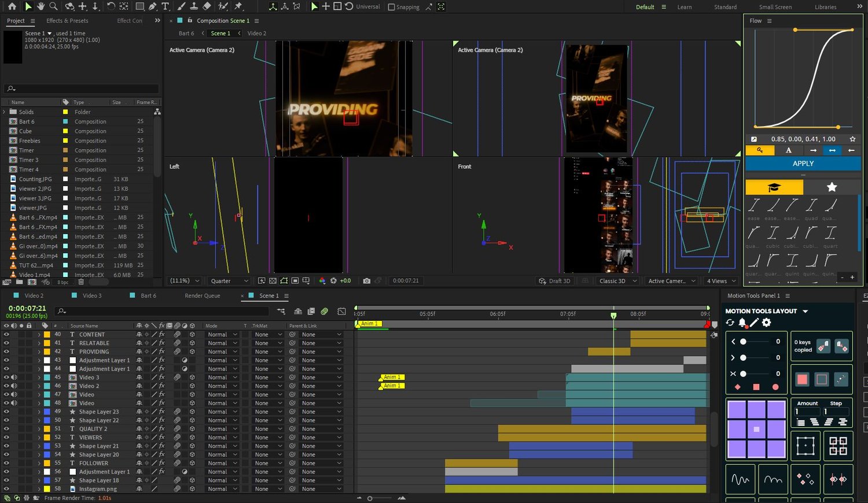Click the Flow favorites star tab
The width and height of the screenshot is (868, 503).
(832, 187)
